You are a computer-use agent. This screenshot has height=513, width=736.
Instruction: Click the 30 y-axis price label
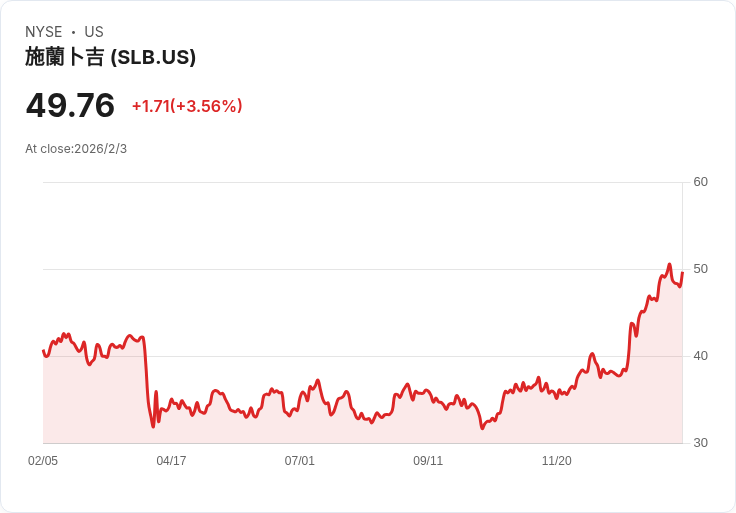[x=700, y=443]
